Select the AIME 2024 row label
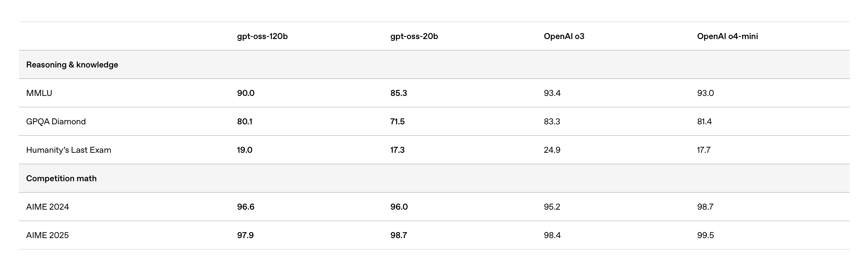Viewport: 868px width, 265px height. (47, 207)
